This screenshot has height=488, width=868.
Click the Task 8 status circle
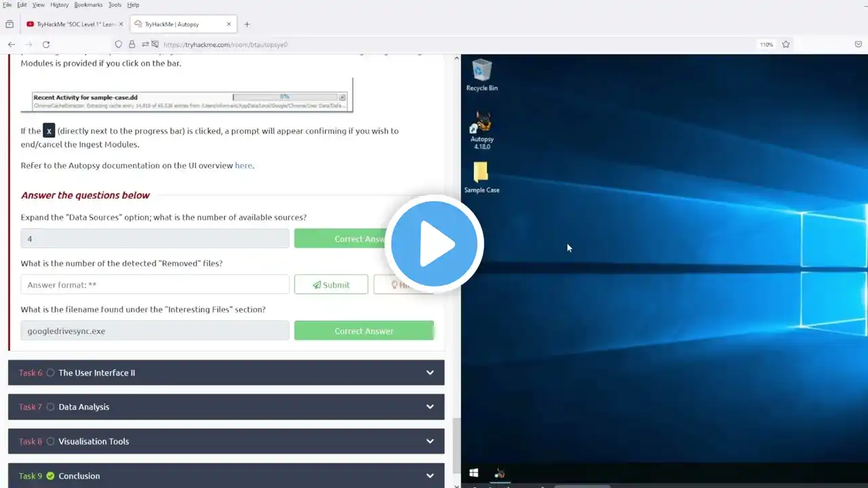(50, 441)
